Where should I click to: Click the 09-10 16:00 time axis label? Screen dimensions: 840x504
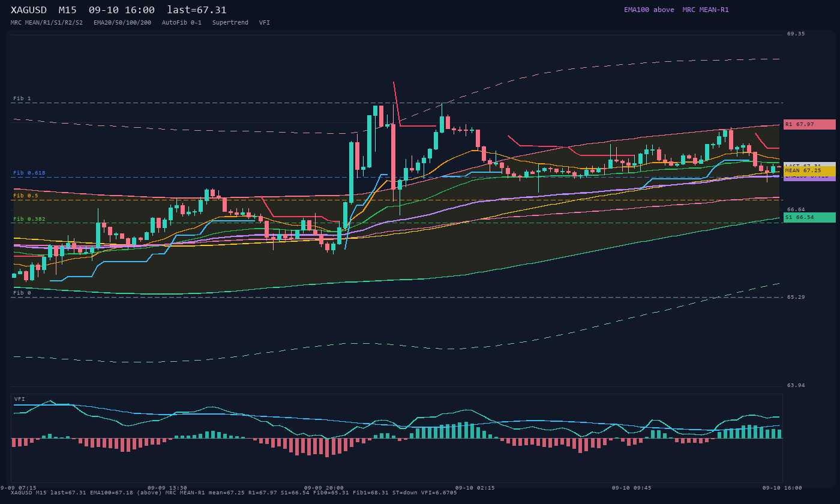[x=782, y=488]
